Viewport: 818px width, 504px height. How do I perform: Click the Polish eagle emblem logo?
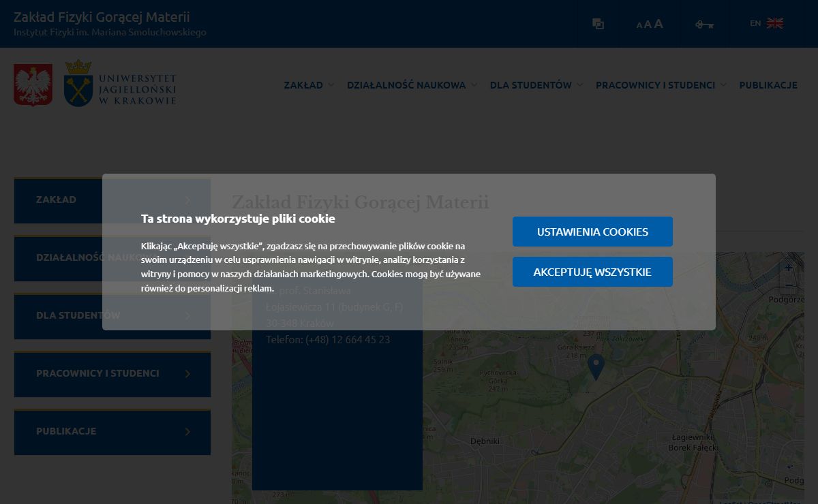(33, 85)
